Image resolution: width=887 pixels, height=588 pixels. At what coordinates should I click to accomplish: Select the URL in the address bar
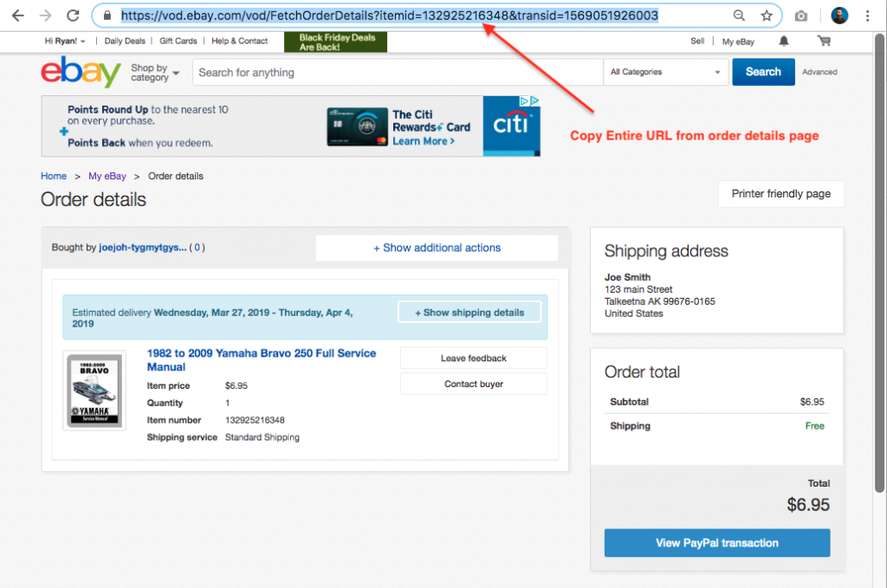coord(389,16)
